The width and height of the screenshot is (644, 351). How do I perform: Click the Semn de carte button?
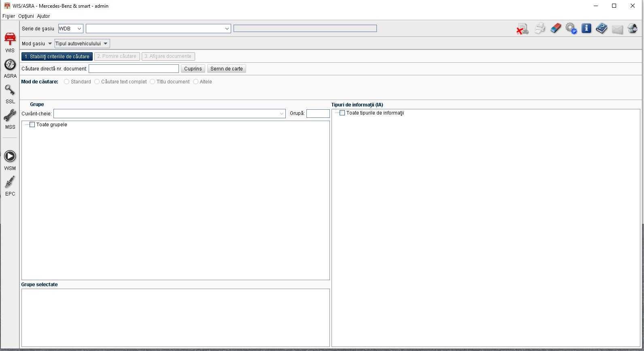tap(227, 69)
